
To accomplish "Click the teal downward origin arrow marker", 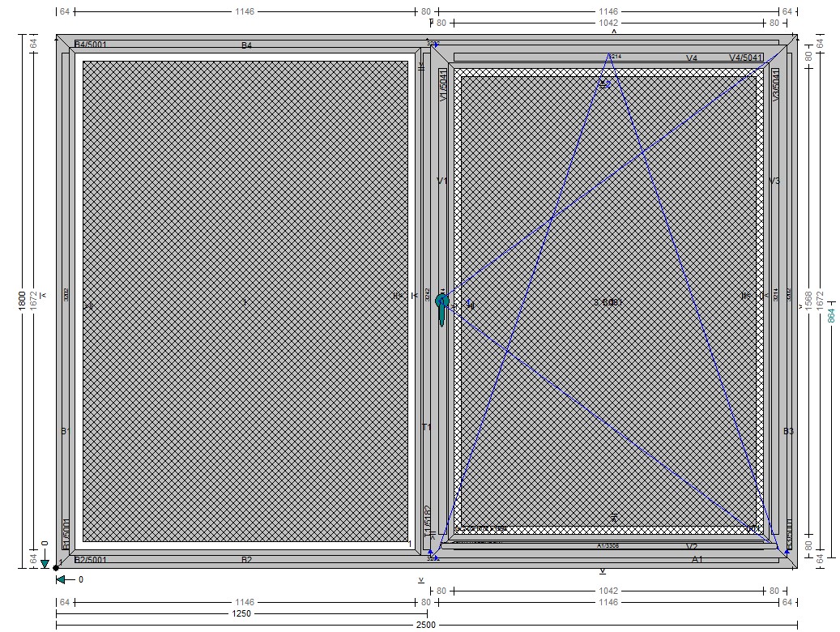I will pos(45,565).
